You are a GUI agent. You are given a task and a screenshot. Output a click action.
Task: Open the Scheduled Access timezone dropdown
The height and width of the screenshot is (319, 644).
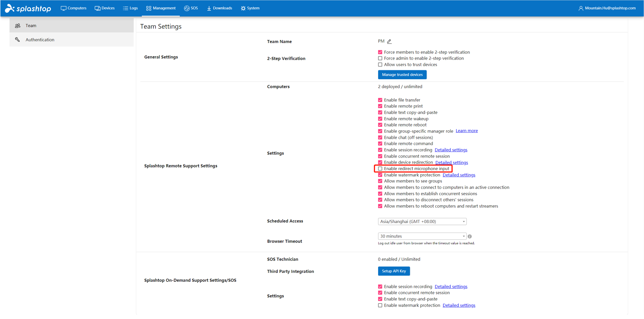(422, 221)
